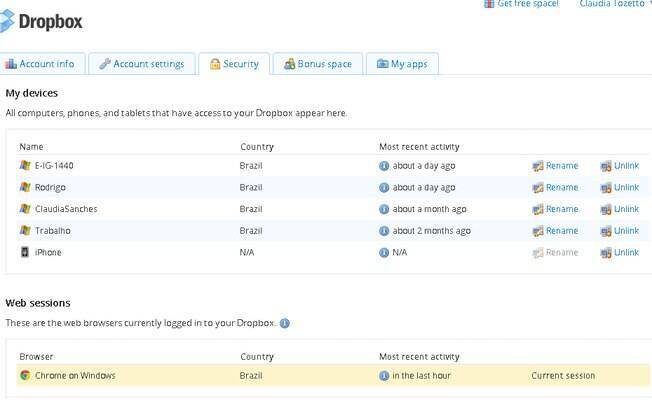Unlink the iPhone device

click(626, 252)
